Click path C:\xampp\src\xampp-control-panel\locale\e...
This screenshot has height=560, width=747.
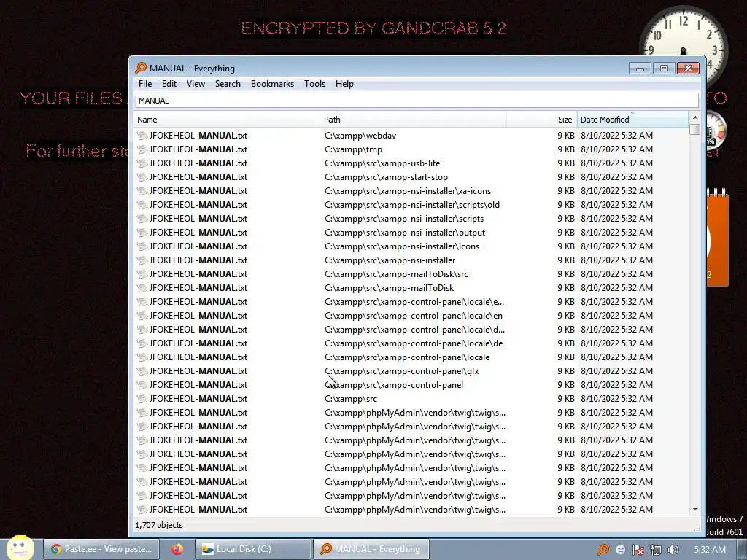[x=414, y=301]
